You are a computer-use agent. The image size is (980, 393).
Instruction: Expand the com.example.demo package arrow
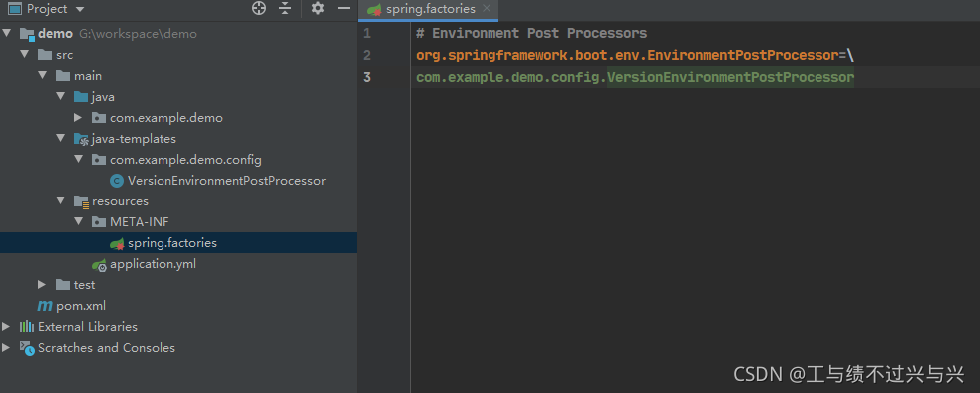point(78,117)
